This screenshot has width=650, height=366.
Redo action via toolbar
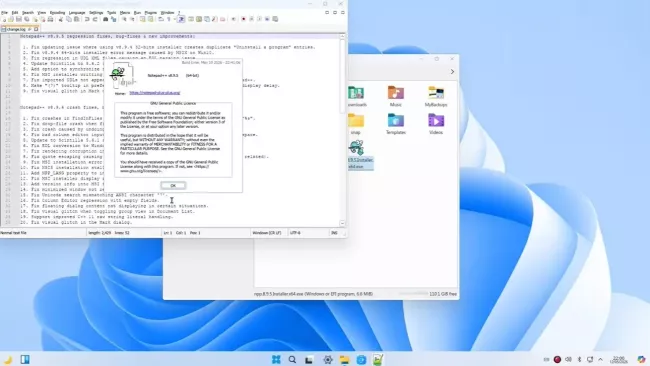pyautogui.click(x=95, y=19)
